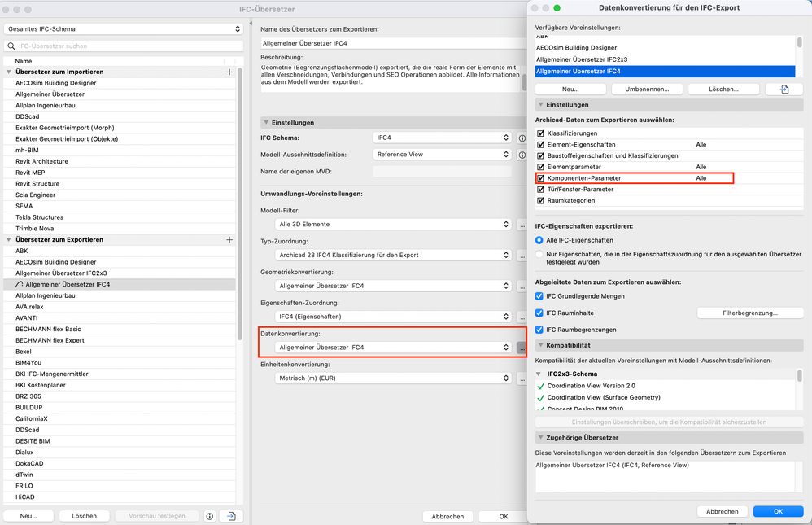Collapse the Übersetzer zum Exportieren group
Screen dimensions: 812x525
(x=9, y=240)
